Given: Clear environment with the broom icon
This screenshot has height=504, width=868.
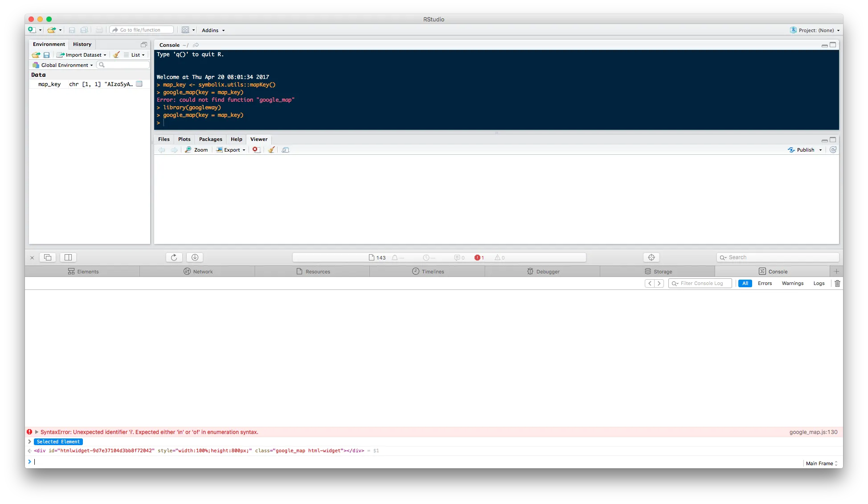Looking at the screenshot, I should coord(116,55).
